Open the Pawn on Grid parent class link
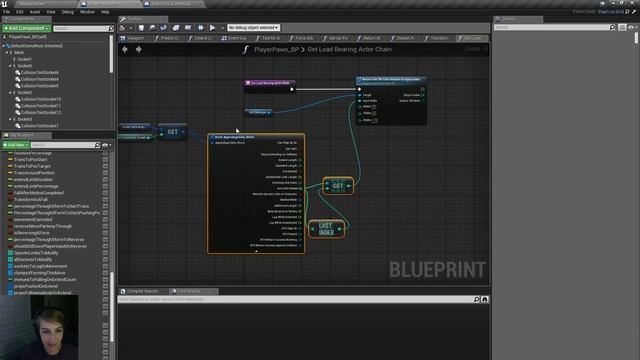Screen dimensions: 640x360 [x=611, y=12]
